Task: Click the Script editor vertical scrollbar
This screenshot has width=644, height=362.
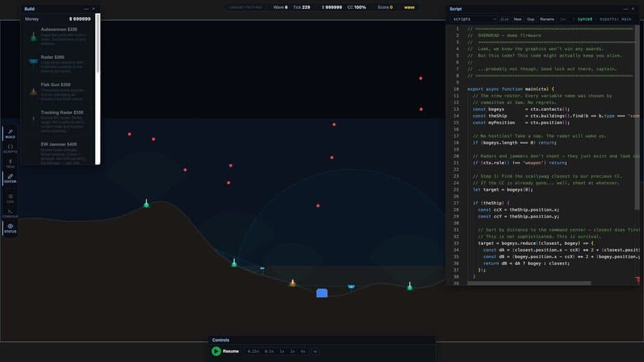Action: click(x=637, y=117)
